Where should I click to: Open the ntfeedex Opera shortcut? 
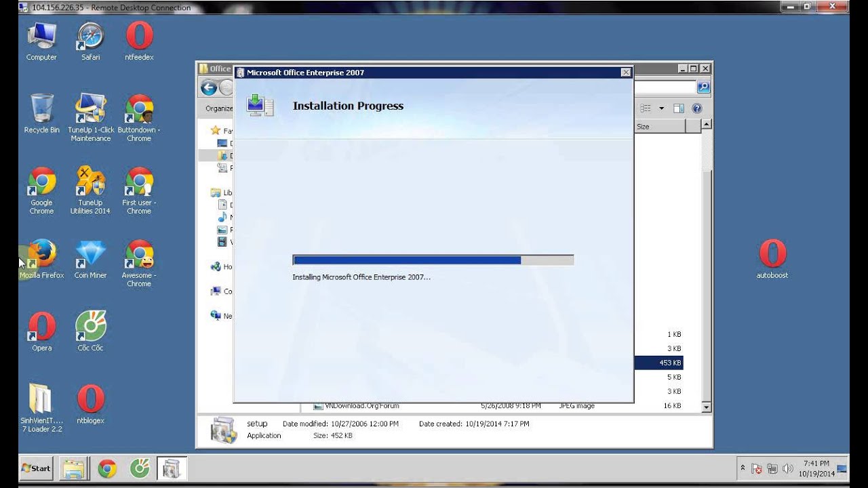pyautogui.click(x=139, y=41)
